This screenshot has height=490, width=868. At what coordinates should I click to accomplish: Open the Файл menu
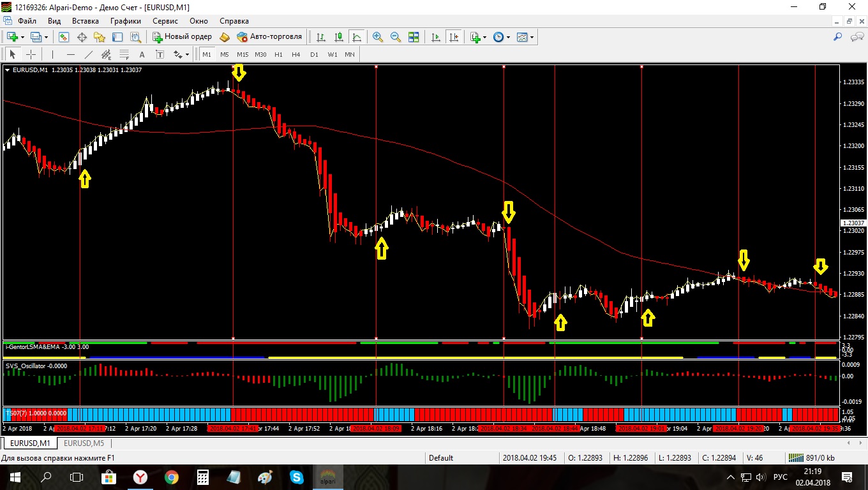point(27,21)
